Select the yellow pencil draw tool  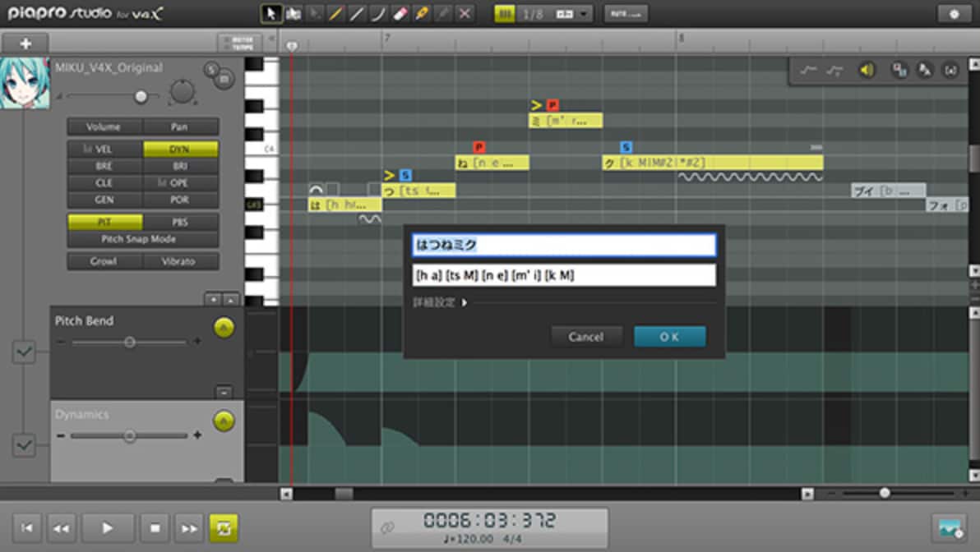335,14
